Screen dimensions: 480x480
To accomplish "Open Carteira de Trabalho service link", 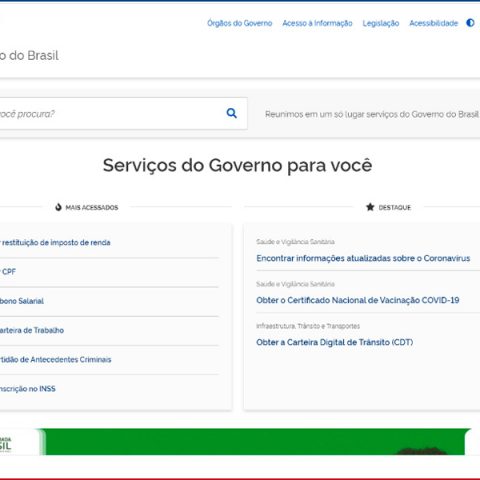I will tap(32, 330).
